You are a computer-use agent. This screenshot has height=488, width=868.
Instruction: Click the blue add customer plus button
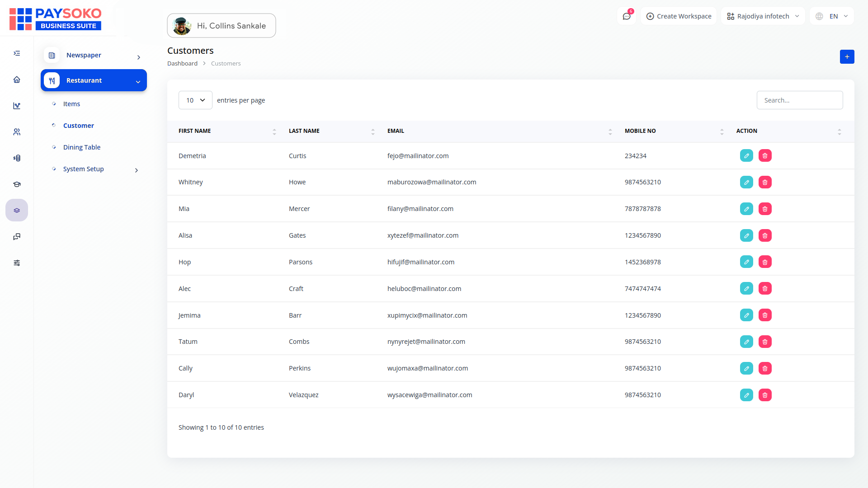click(847, 57)
